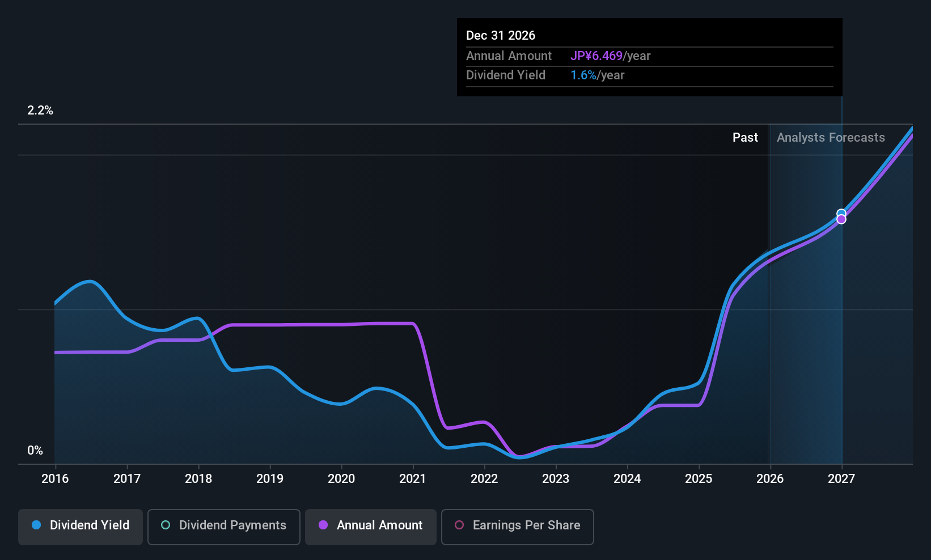Click the Dec 31 2026 tooltip date
The image size is (931, 560).
tap(501, 36)
